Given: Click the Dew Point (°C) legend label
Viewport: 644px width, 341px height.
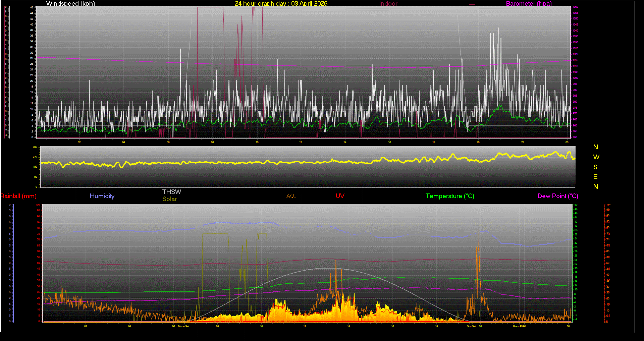Looking at the screenshot, I should (557, 196).
